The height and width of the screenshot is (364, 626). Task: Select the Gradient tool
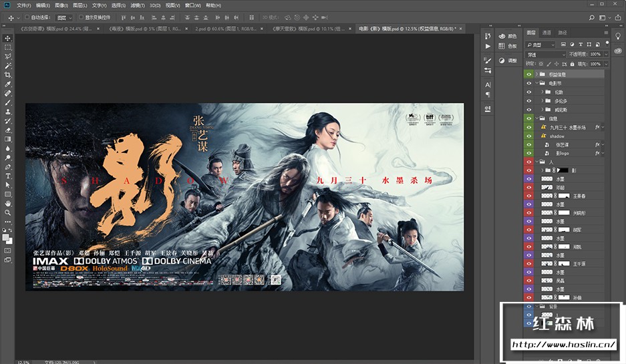tap(7, 140)
